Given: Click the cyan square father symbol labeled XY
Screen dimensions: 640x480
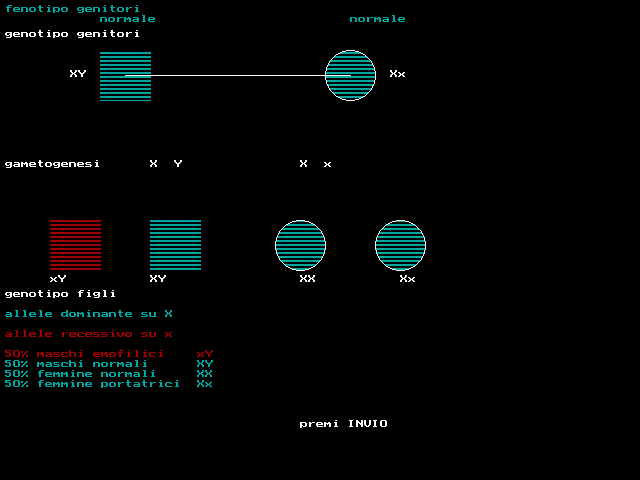Looking at the screenshot, I should (x=125, y=76).
